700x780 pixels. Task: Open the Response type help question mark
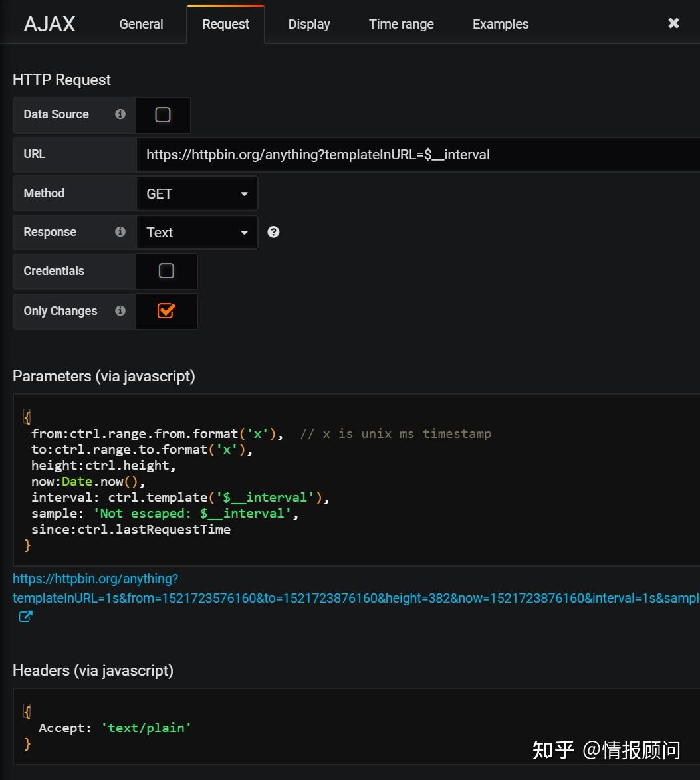pyautogui.click(x=273, y=232)
